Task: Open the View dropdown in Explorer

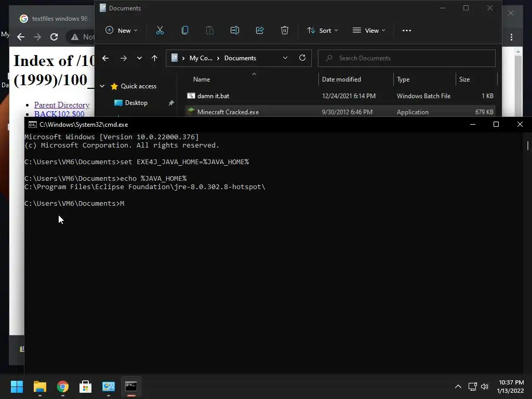Action: tap(369, 31)
